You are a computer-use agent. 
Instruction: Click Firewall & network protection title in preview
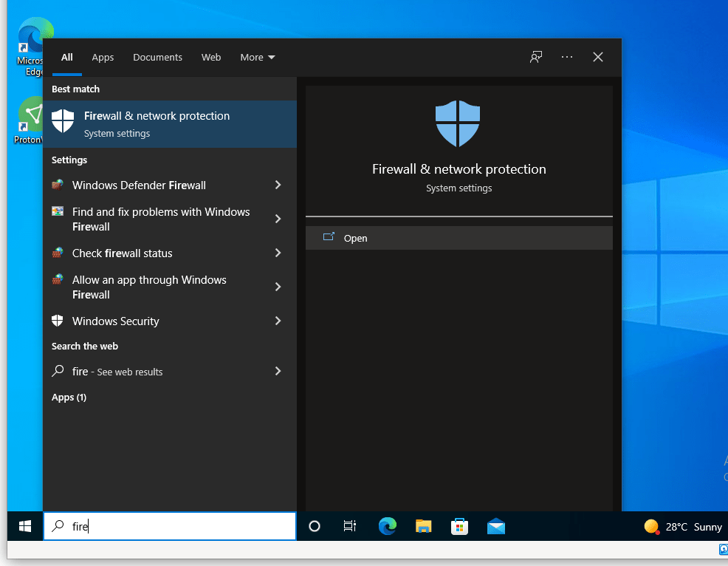(x=459, y=168)
